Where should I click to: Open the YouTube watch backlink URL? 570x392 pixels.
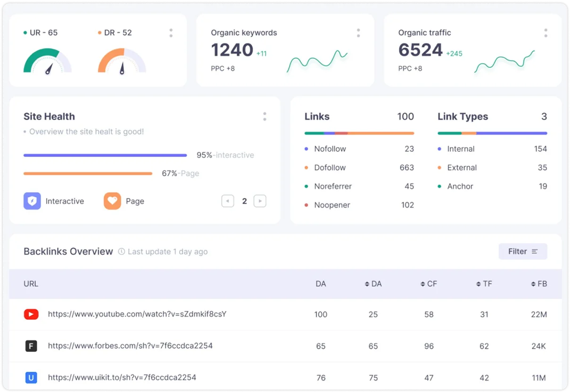pyautogui.click(x=137, y=314)
